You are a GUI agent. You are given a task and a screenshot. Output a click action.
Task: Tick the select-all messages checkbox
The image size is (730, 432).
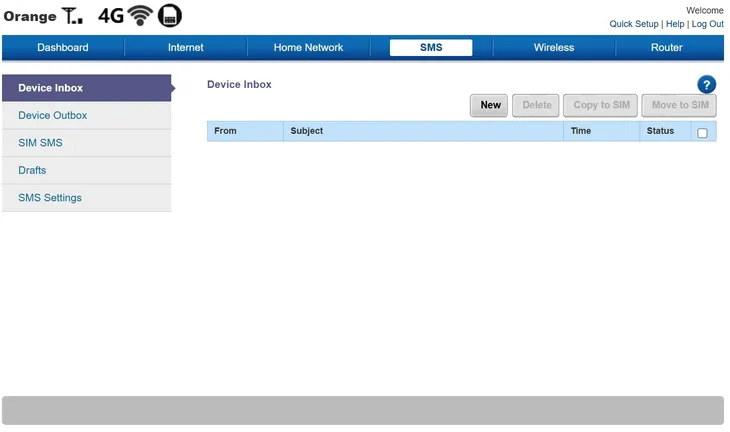coord(702,133)
